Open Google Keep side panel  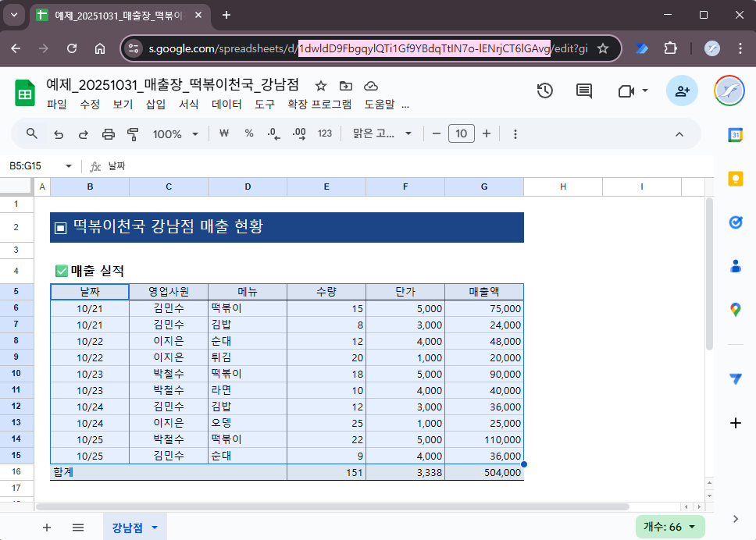pyautogui.click(x=735, y=179)
